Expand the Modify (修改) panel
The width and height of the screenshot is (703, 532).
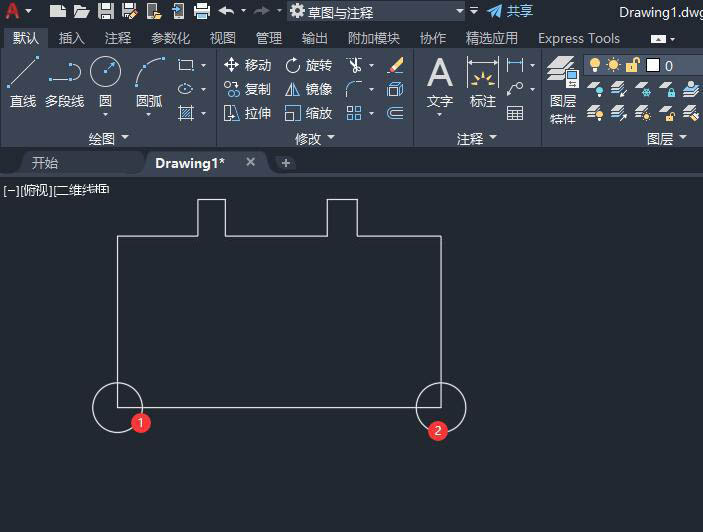(x=315, y=138)
